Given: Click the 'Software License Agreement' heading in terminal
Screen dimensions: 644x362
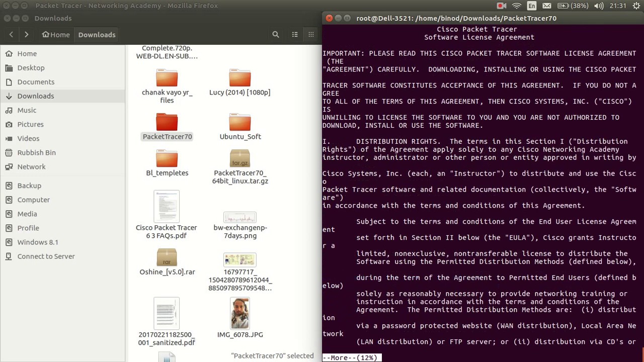Looking at the screenshot, I should 479,37.
